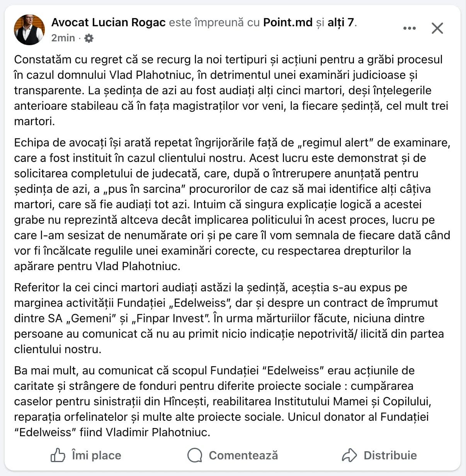Click the paragraph starting "Referitor la cei cinci"
466x476 pixels.
tap(228, 318)
